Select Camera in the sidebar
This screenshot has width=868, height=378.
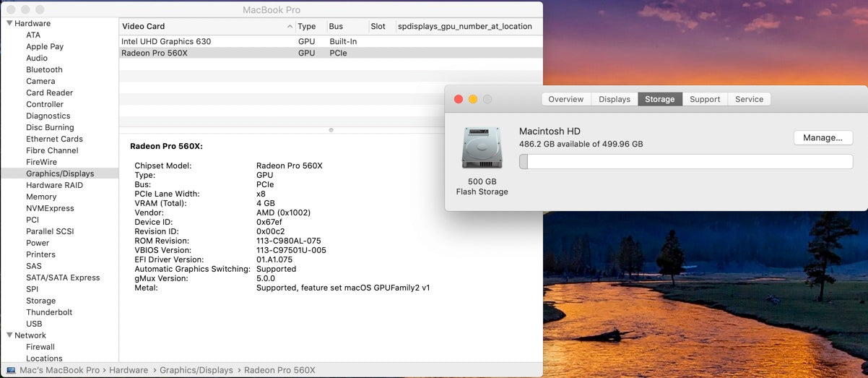click(40, 81)
